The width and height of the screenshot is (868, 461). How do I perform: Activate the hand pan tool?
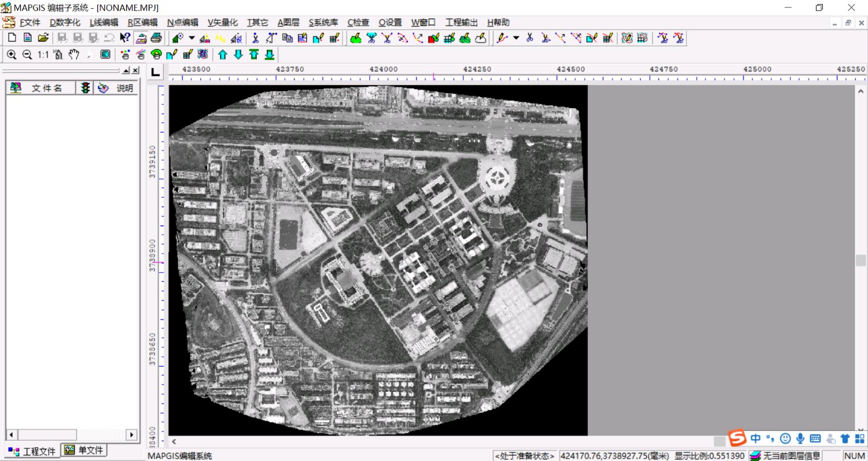tap(73, 55)
